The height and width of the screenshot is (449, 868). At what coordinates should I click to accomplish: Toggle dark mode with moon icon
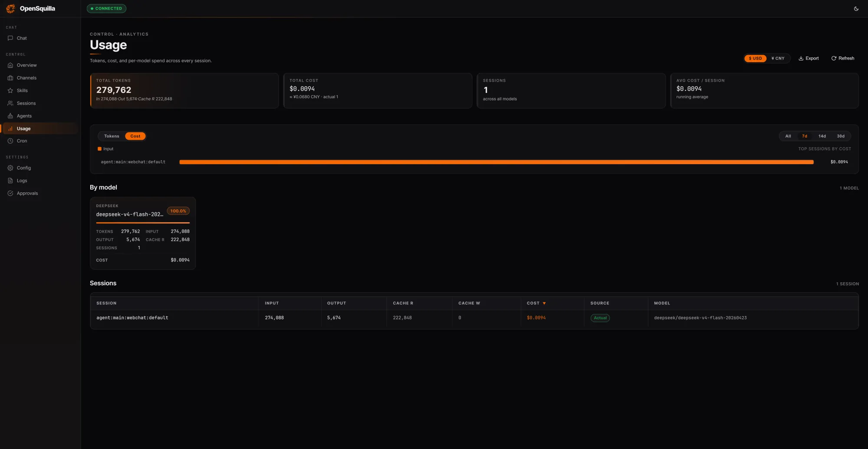point(856,9)
